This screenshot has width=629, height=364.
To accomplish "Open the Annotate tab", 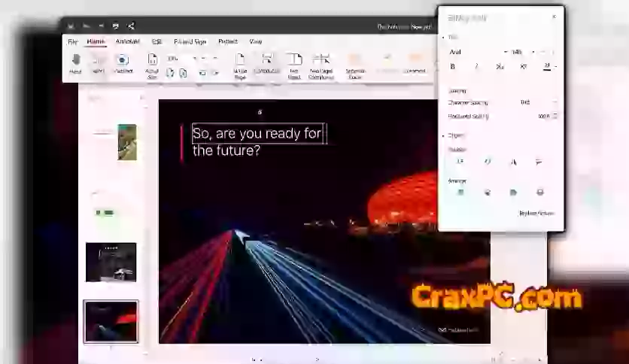I will (x=128, y=41).
